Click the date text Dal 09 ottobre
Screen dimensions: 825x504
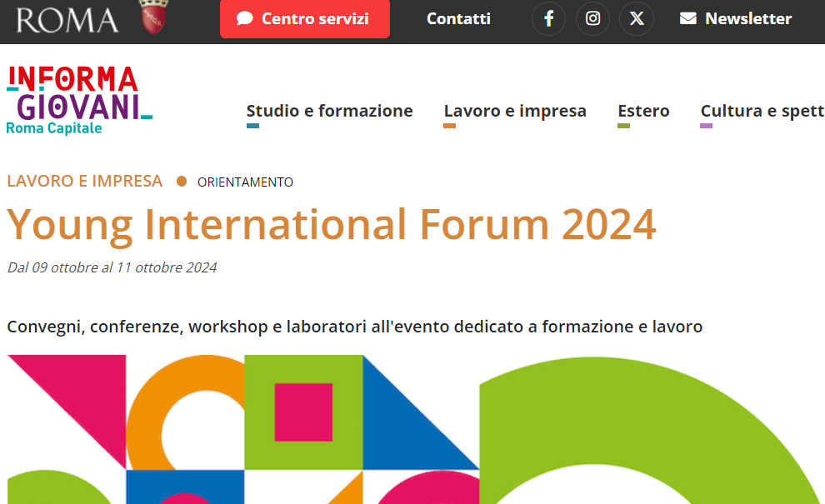pyautogui.click(x=112, y=267)
